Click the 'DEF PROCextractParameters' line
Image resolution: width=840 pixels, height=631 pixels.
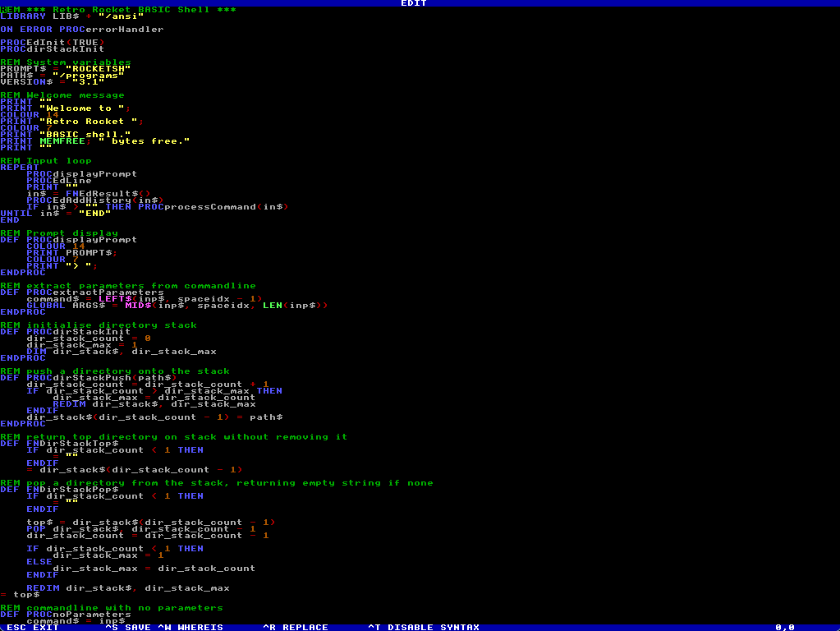tap(82, 292)
